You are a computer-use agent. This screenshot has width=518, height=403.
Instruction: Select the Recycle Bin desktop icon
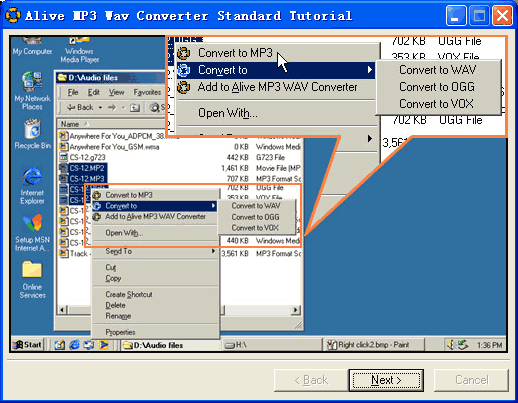(x=33, y=134)
